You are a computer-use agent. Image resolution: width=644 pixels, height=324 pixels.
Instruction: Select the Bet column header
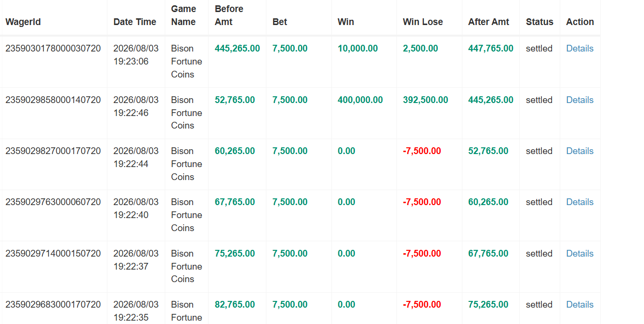coord(280,22)
